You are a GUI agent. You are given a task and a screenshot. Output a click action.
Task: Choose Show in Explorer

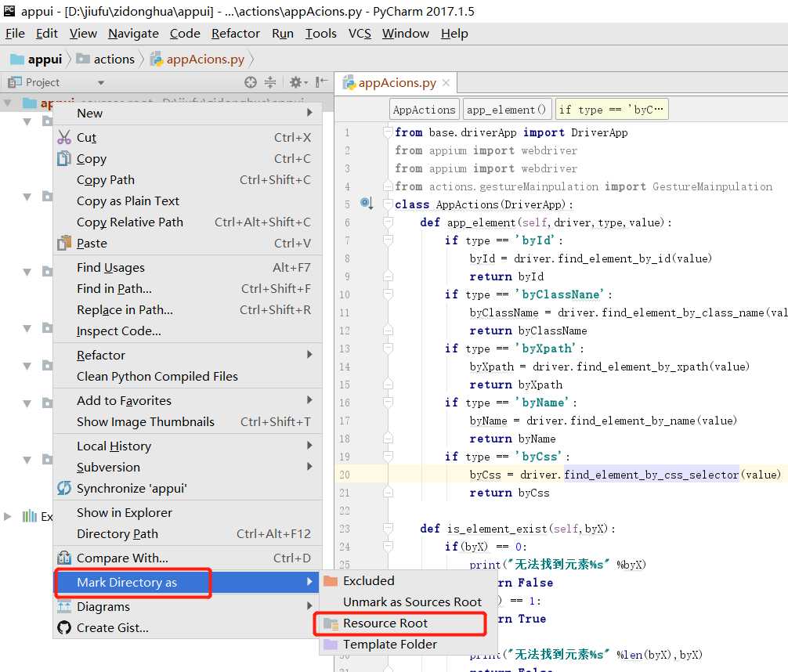pyautogui.click(x=186, y=513)
